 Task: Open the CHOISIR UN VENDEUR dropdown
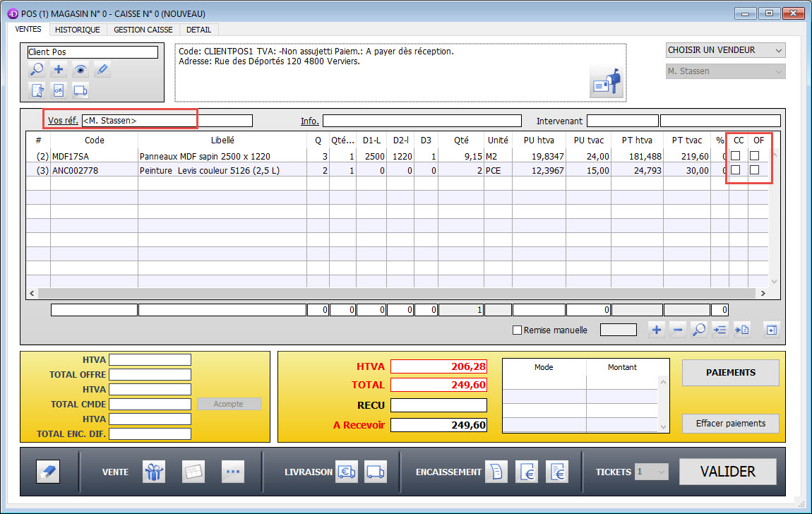(x=725, y=50)
